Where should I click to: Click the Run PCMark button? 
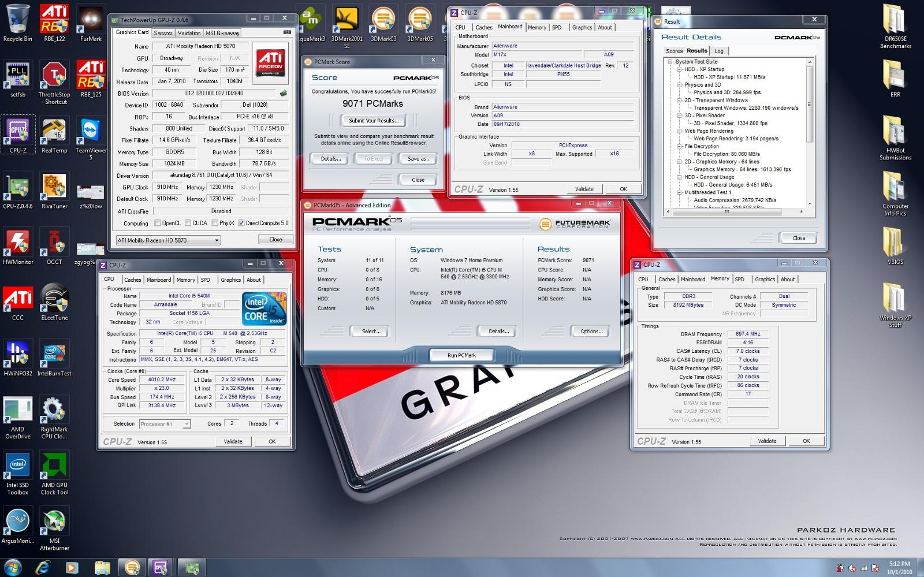point(461,355)
